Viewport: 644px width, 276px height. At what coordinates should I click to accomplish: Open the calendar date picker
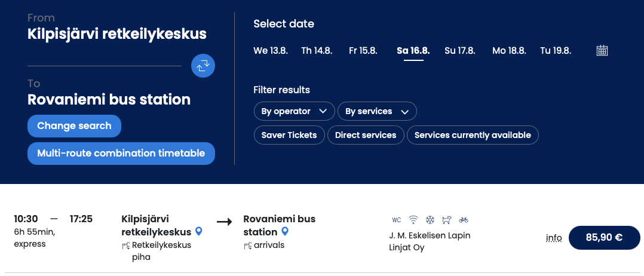602,51
